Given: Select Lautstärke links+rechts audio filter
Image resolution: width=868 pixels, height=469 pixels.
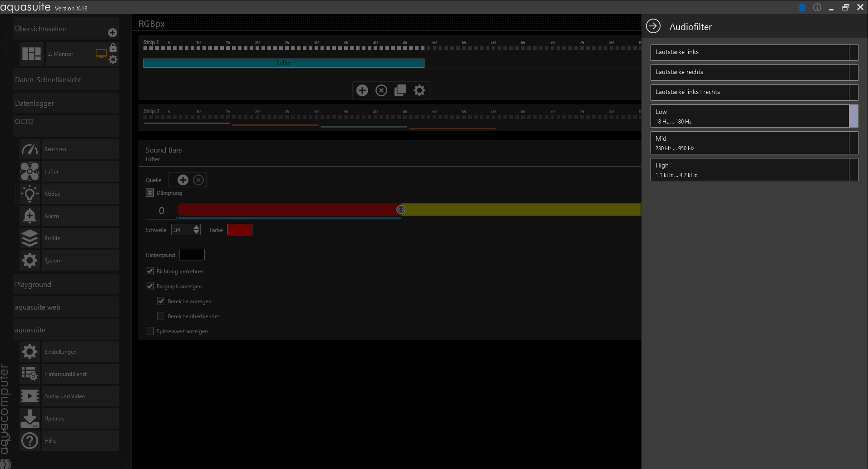Looking at the screenshot, I should [x=754, y=93].
